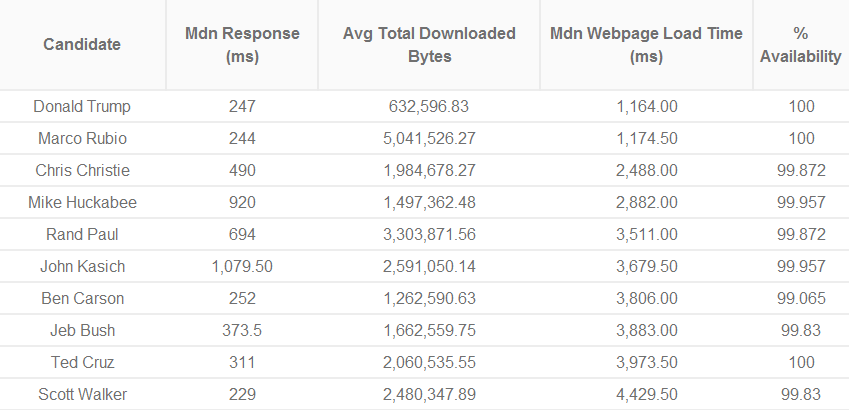The image size is (849, 410).
Task: Click the bytes value 1,262,590.63
Action: tap(429, 298)
